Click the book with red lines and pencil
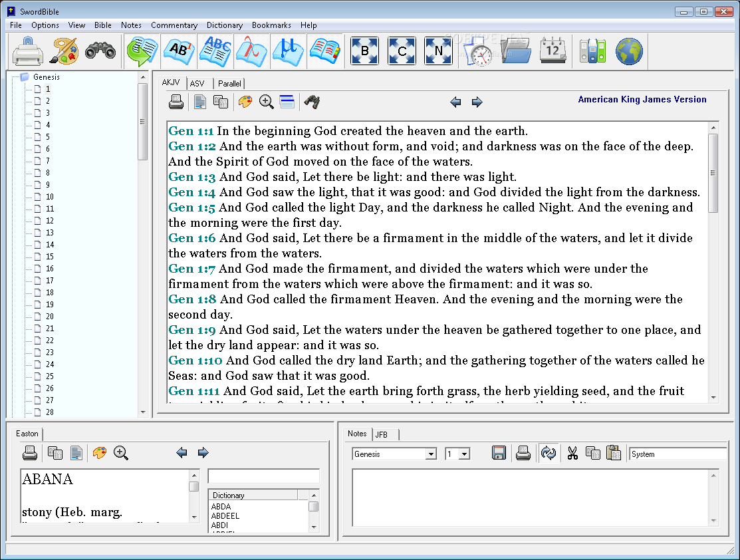The height and width of the screenshot is (560, 740). pos(324,51)
